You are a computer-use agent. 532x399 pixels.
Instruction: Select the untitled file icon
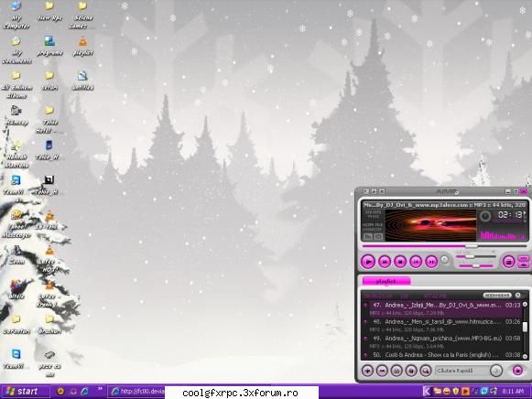(82, 81)
